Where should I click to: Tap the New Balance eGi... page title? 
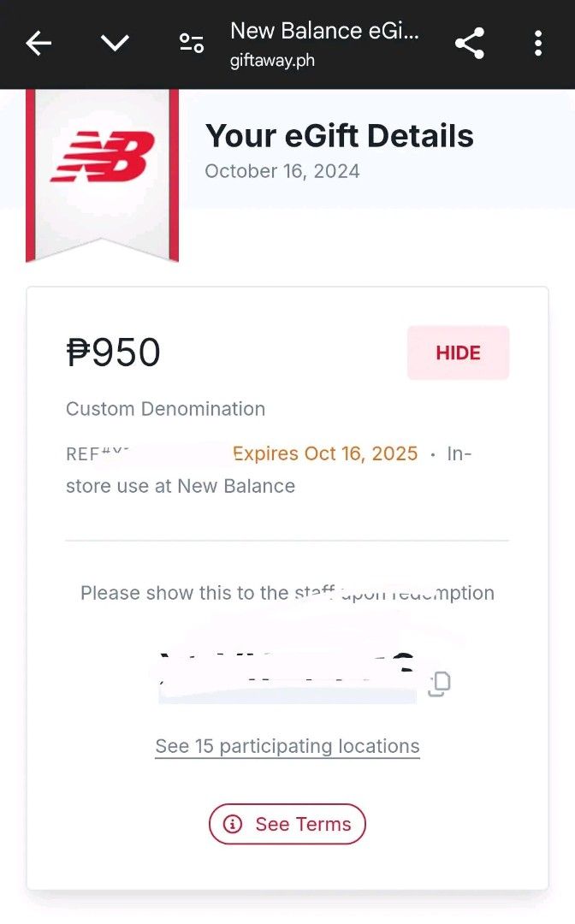(x=324, y=31)
